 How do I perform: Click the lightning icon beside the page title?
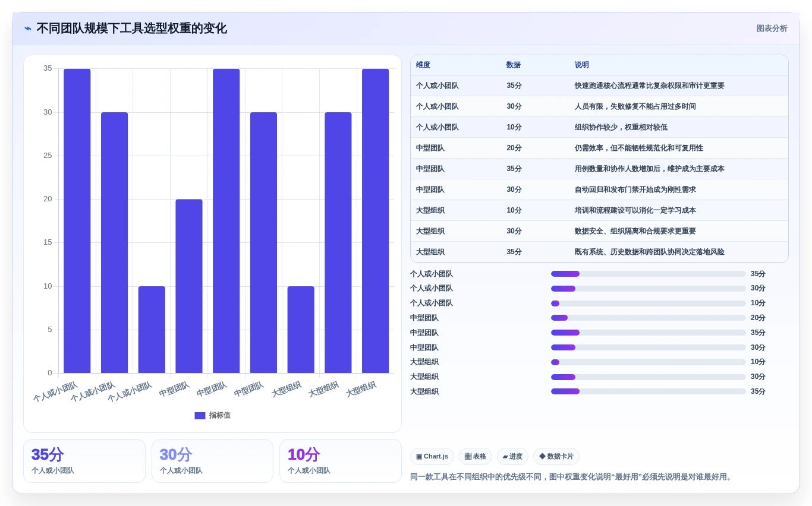pos(28,29)
